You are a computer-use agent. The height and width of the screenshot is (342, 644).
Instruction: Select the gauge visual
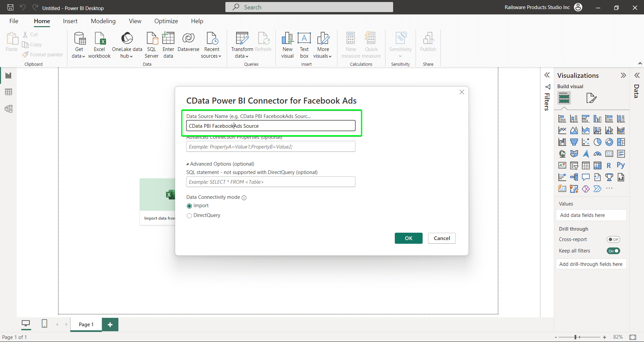click(597, 154)
